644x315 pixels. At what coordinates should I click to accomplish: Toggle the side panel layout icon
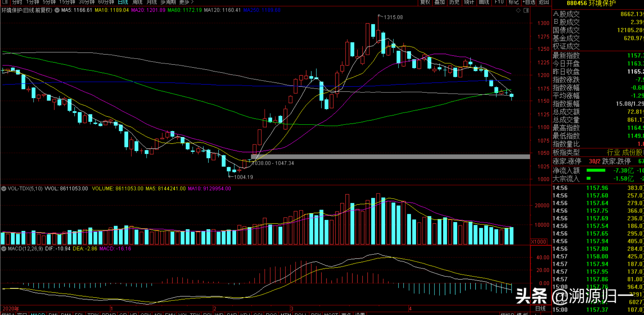point(526,10)
